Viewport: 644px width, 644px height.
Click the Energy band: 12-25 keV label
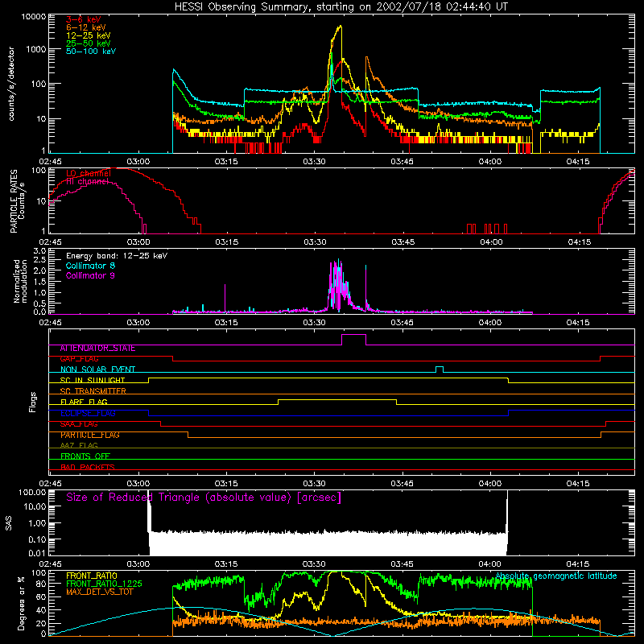116,255
